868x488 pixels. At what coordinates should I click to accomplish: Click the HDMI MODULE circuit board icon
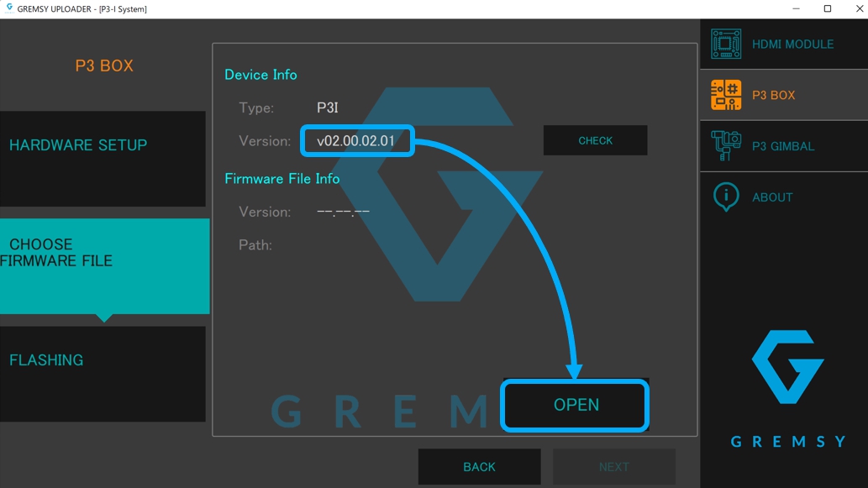(x=726, y=44)
